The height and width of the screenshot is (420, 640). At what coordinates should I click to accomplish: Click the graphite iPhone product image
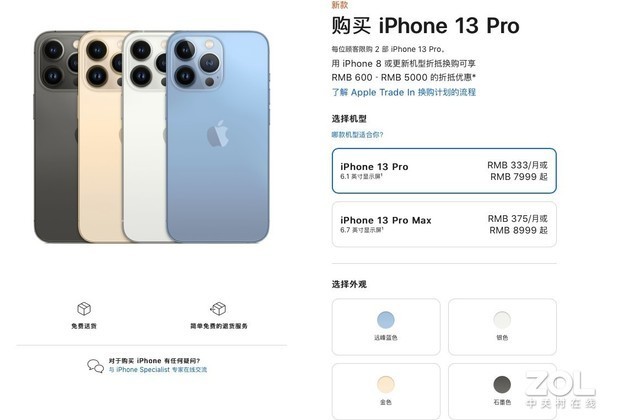(55, 137)
